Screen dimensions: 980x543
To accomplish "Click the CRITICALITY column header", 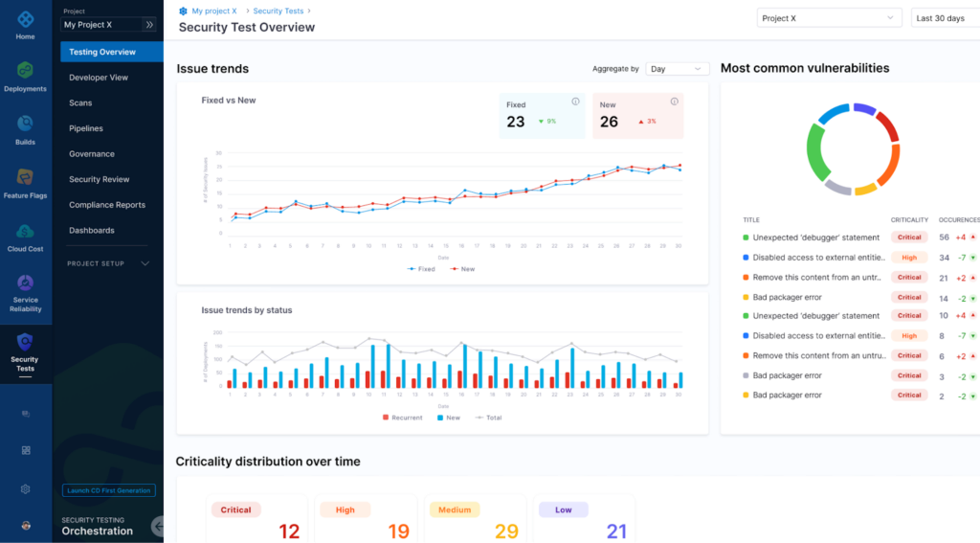I will 909,220.
